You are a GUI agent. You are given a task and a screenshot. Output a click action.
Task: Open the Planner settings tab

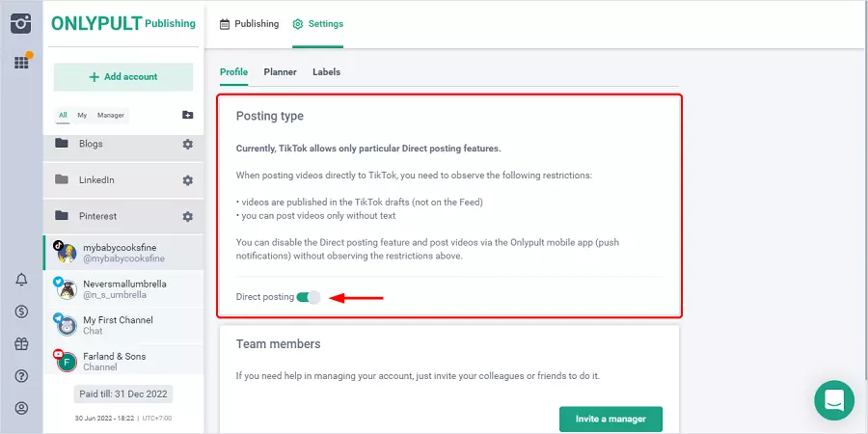[x=280, y=72]
